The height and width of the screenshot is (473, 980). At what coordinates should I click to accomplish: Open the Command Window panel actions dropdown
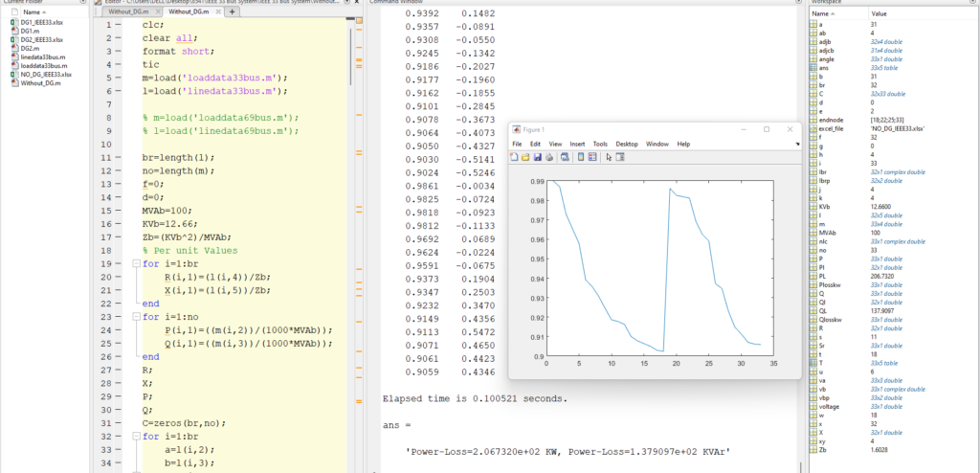click(798, 2)
